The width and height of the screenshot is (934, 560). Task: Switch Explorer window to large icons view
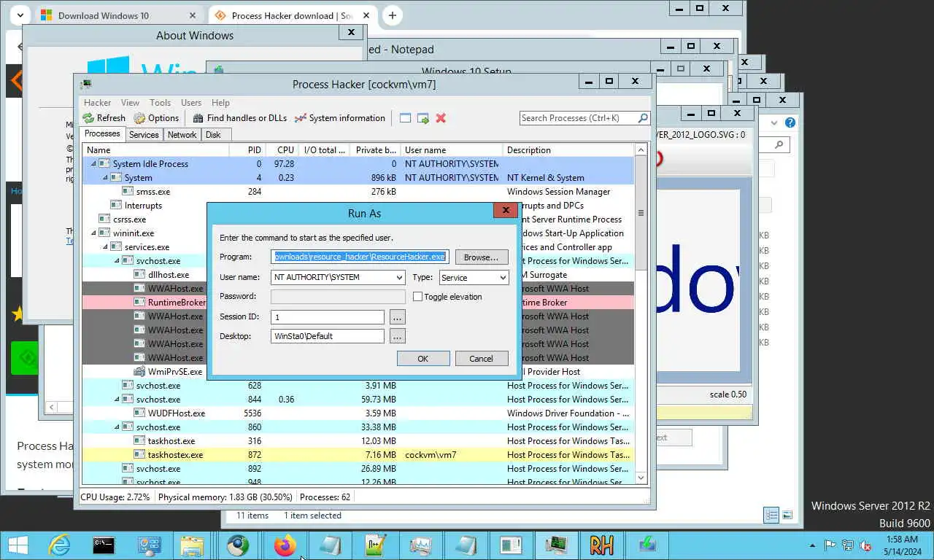(788, 516)
